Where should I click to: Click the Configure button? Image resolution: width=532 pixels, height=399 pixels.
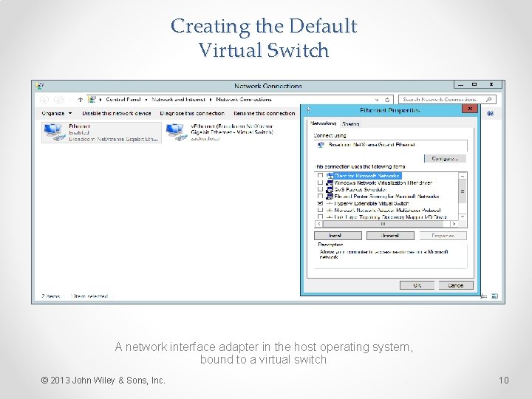coord(445,158)
